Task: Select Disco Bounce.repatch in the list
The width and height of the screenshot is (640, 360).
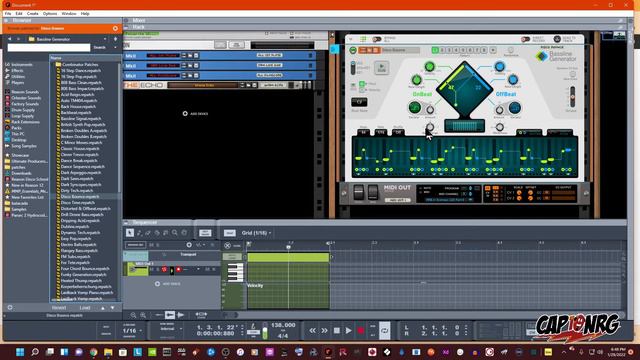Action: (80, 196)
